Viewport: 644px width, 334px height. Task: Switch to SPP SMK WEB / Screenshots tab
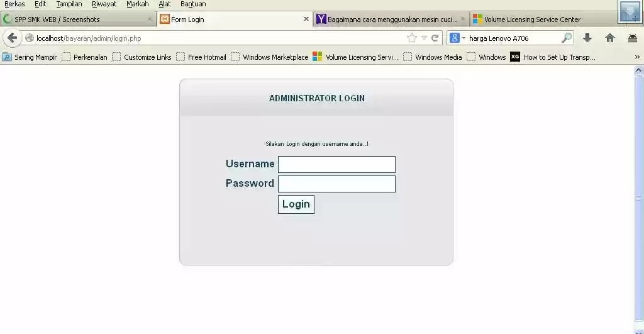pyautogui.click(x=78, y=19)
